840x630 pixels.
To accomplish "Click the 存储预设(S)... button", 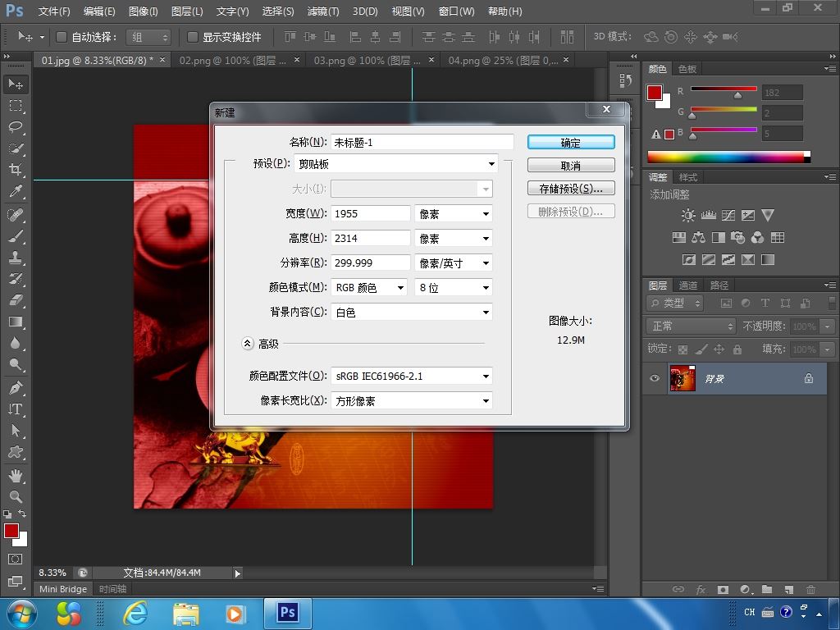I will coord(570,189).
